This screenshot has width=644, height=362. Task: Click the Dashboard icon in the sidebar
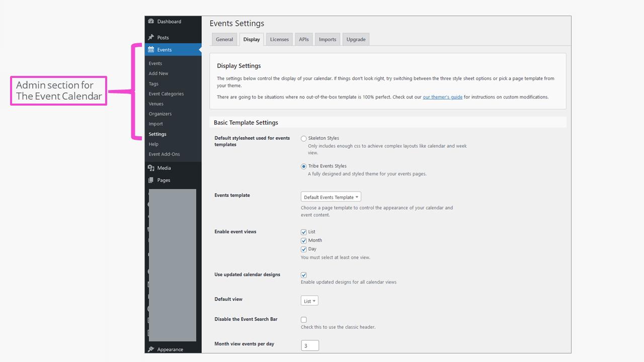151,21
